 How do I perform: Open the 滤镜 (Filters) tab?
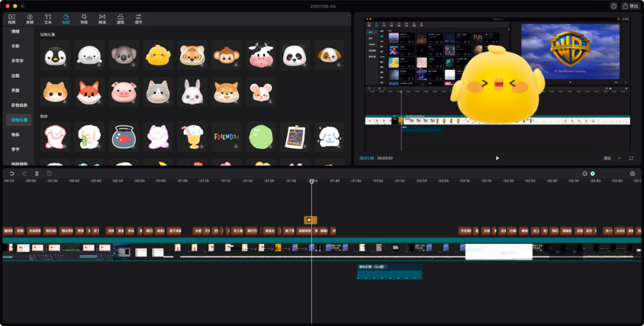pyautogui.click(x=120, y=19)
